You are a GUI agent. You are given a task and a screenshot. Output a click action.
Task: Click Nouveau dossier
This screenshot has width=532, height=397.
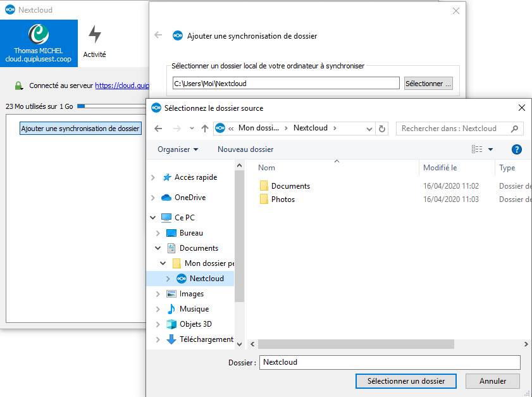point(245,149)
